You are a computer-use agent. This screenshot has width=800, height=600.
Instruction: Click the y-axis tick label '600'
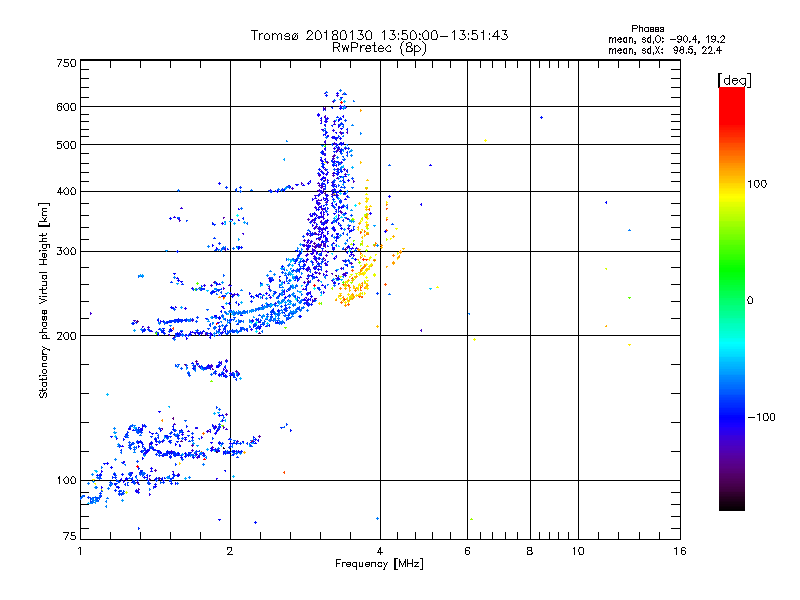[66, 107]
